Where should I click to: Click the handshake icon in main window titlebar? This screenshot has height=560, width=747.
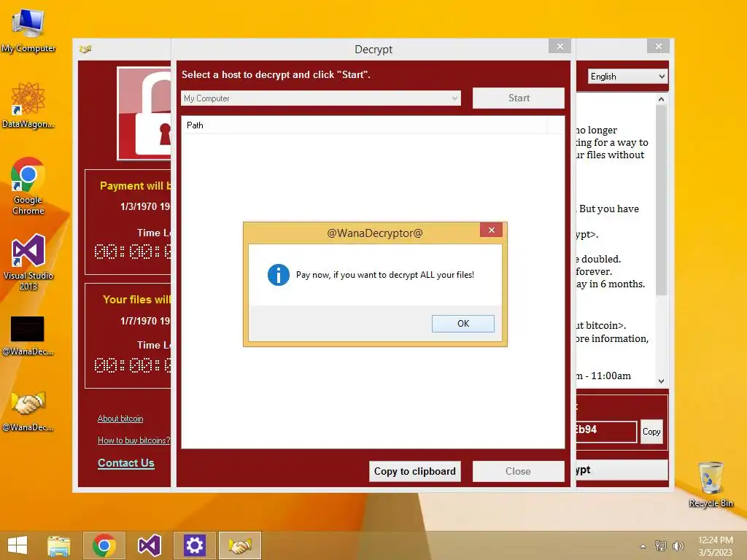point(85,49)
